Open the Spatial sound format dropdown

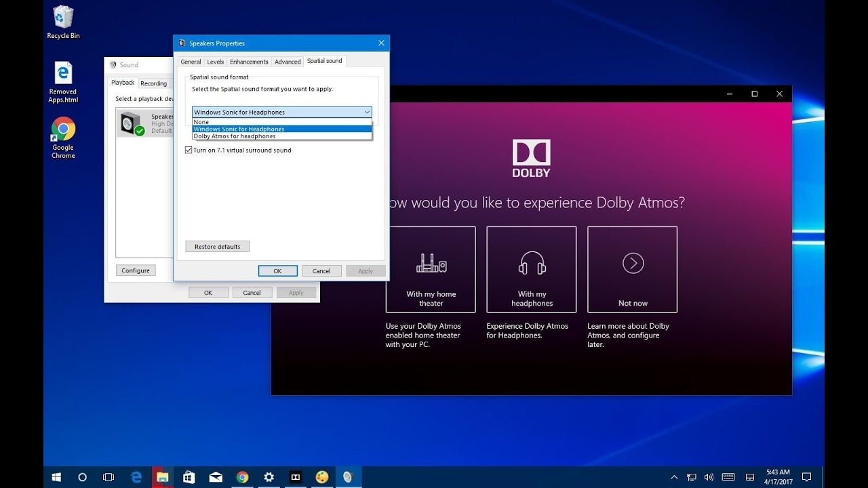click(x=281, y=112)
